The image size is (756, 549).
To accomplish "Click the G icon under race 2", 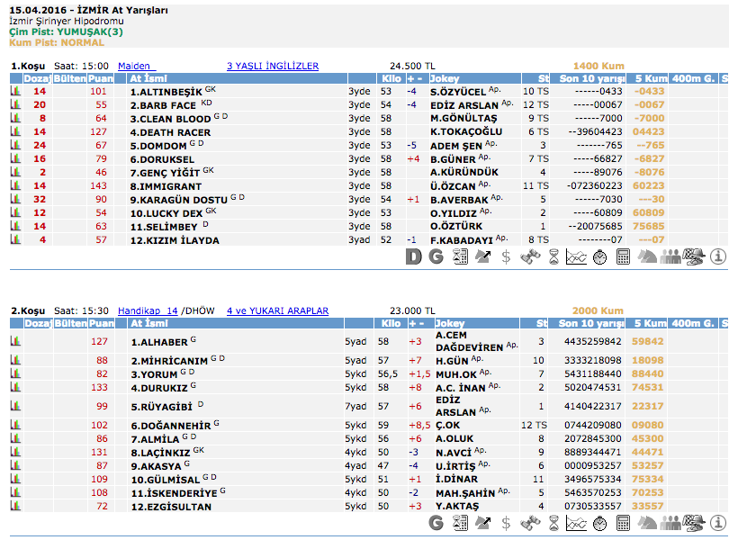I will coord(436,523).
